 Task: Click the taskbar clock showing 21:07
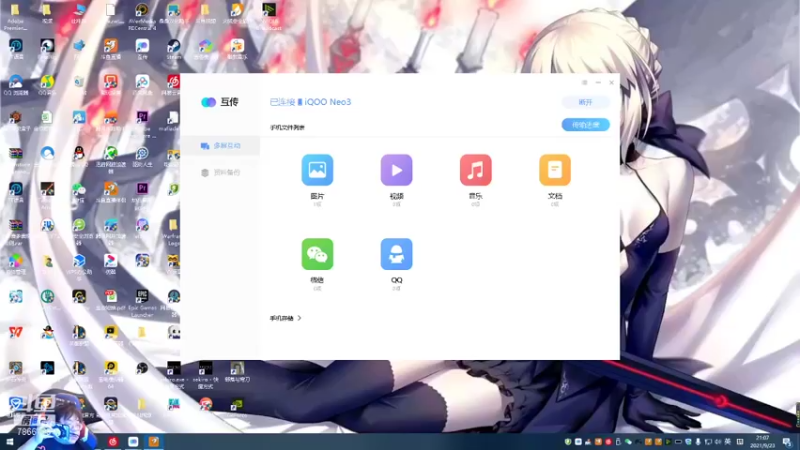pyautogui.click(x=763, y=441)
